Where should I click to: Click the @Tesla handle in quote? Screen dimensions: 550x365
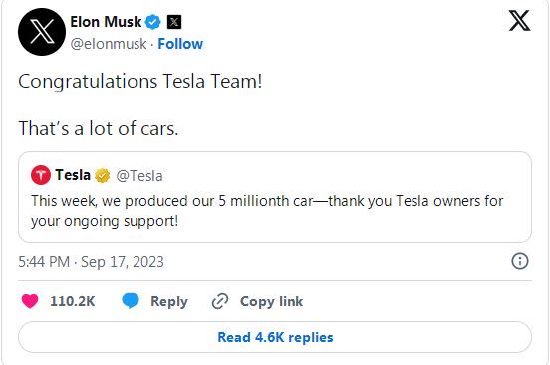[x=139, y=176]
